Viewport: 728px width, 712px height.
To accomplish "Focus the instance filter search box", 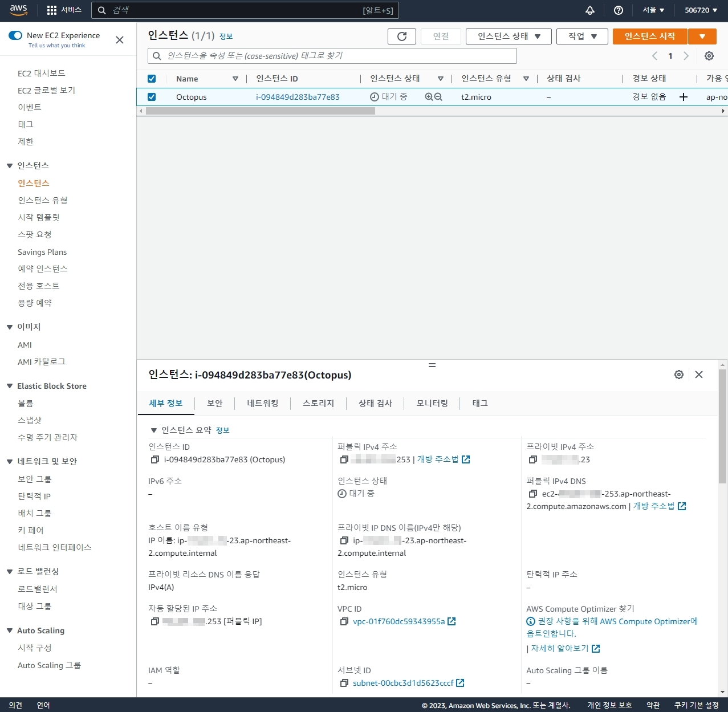I will [x=332, y=56].
